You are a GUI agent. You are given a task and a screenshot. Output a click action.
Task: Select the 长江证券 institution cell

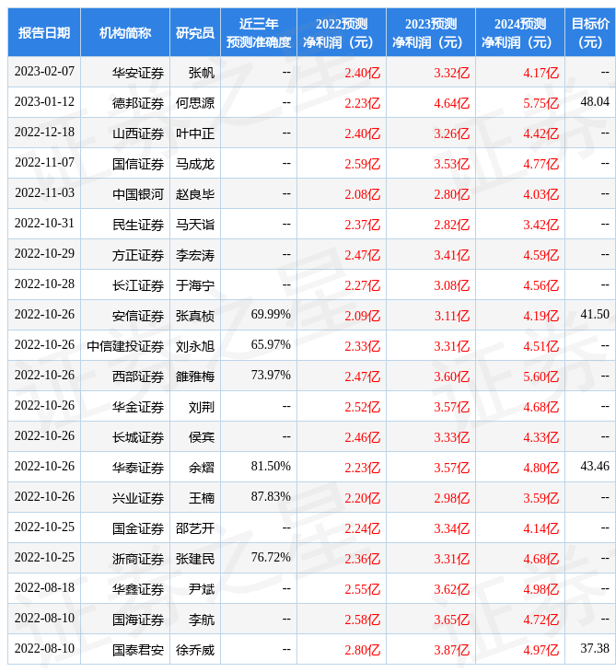click(x=125, y=285)
